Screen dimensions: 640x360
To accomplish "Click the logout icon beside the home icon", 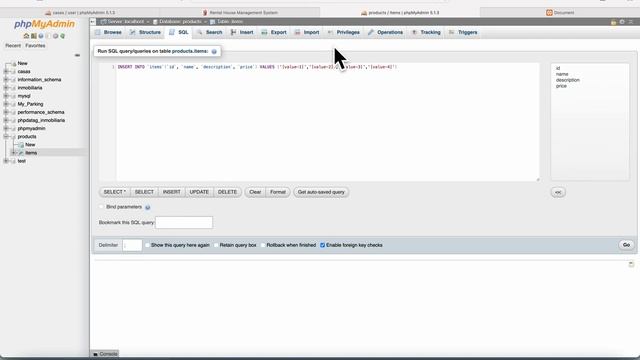I will pos(34,36).
